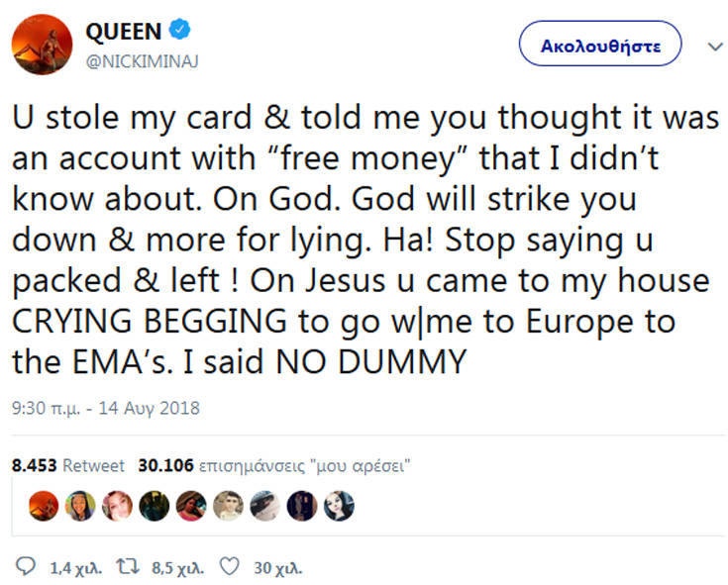The width and height of the screenshot is (728, 585).
Task: Click the second liker avatar in row
Action: click(x=81, y=506)
